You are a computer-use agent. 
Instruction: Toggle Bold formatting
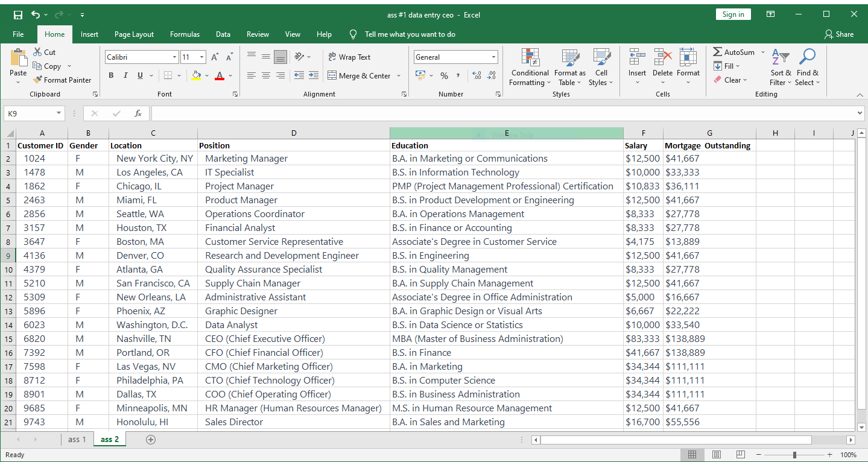pyautogui.click(x=111, y=75)
